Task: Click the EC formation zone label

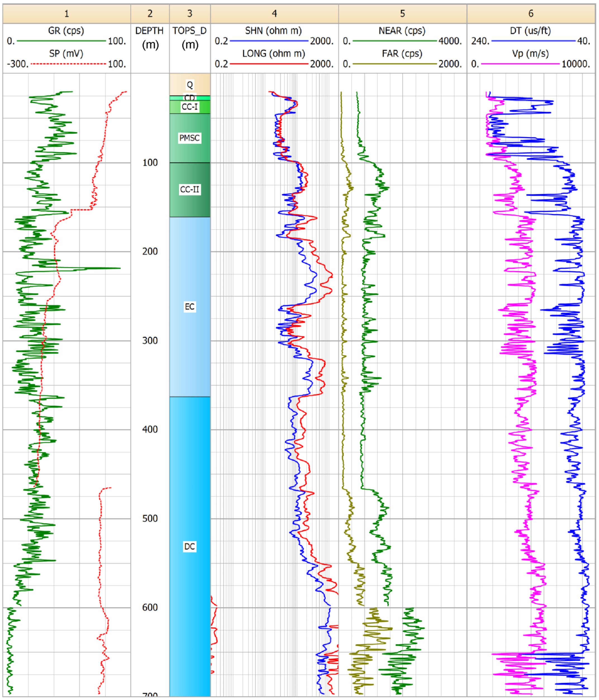Action: (x=189, y=307)
